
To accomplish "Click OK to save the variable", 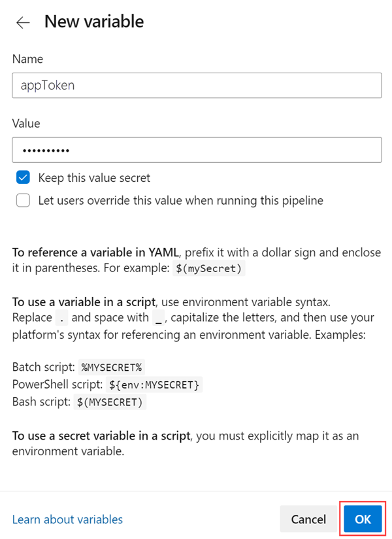I will (x=362, y=519).
